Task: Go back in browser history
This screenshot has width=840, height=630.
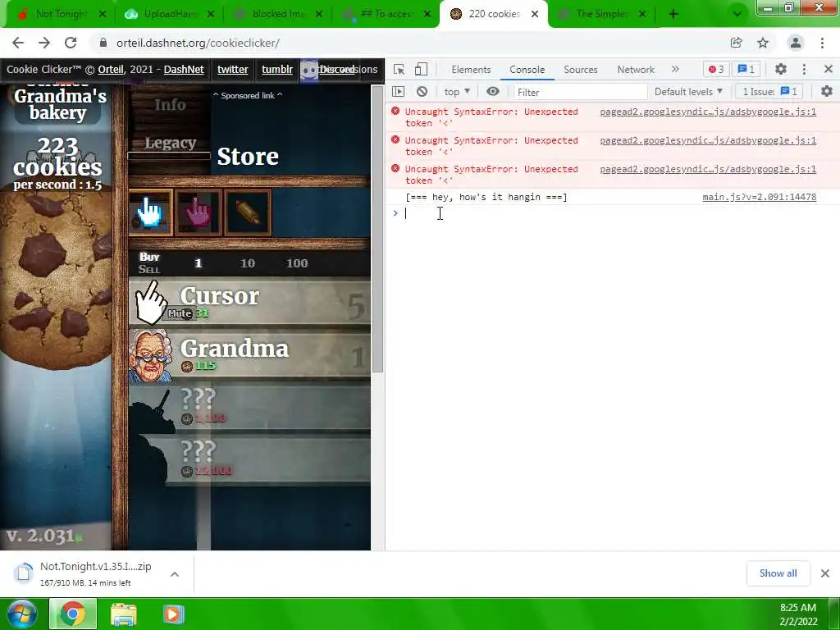Action: 18,43
